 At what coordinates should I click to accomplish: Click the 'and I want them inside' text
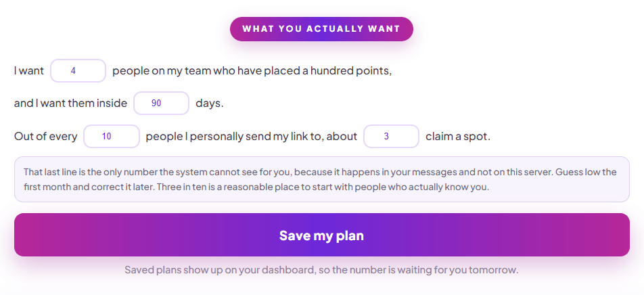pos(70,103)
